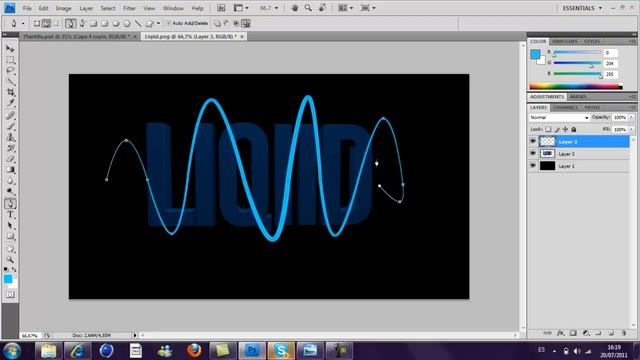Screen dimensions: 640x360
Task: Select the Eyedropper tool
Action: coord(10,103)
